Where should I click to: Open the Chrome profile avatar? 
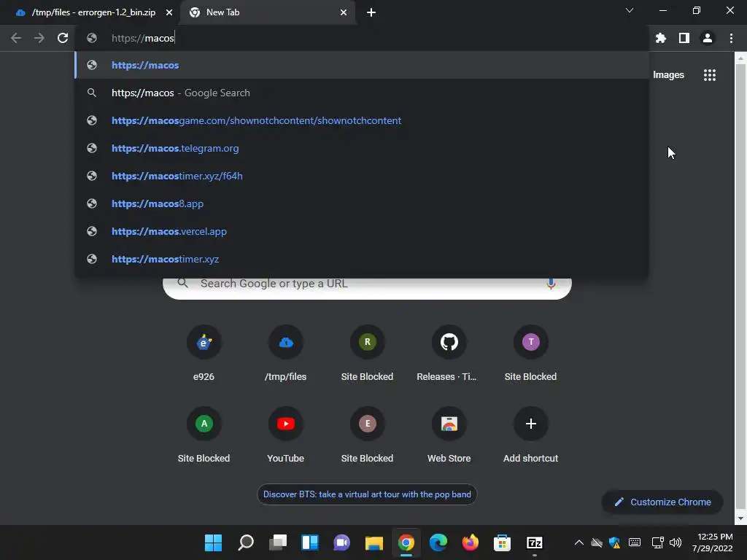pos(708,38)
